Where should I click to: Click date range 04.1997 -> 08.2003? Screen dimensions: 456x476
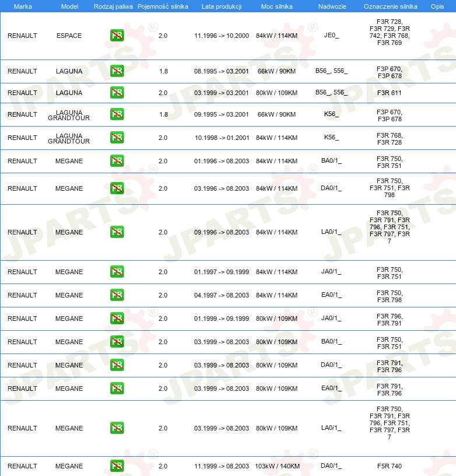pos(222,295)
